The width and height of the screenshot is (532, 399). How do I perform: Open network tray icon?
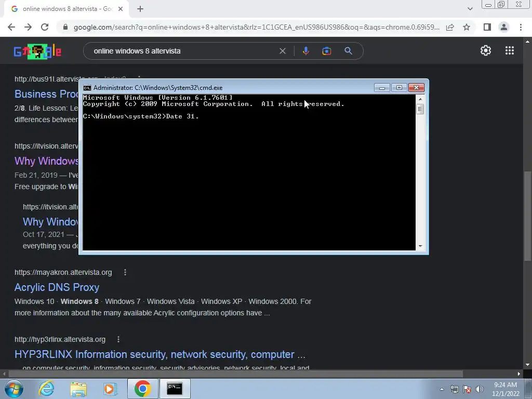(x=454, y=389)
